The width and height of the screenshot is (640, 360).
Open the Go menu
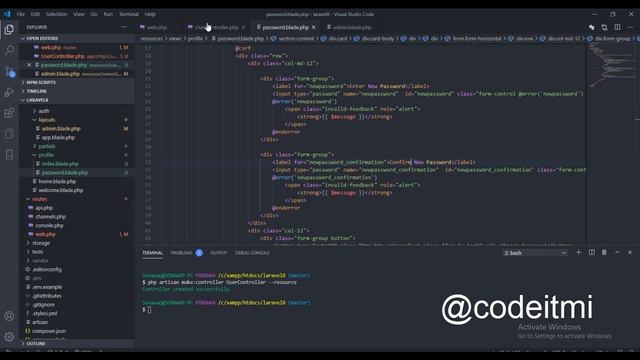(94, 14)
